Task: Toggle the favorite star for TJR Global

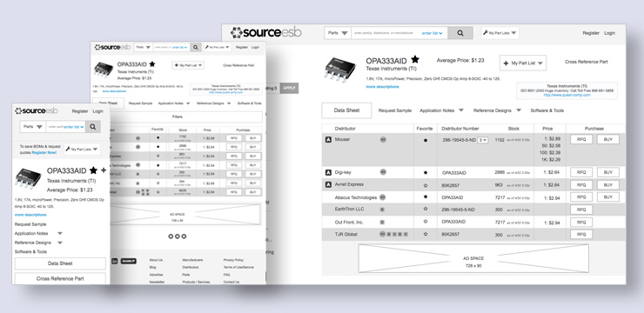Action: coord(426,234)
